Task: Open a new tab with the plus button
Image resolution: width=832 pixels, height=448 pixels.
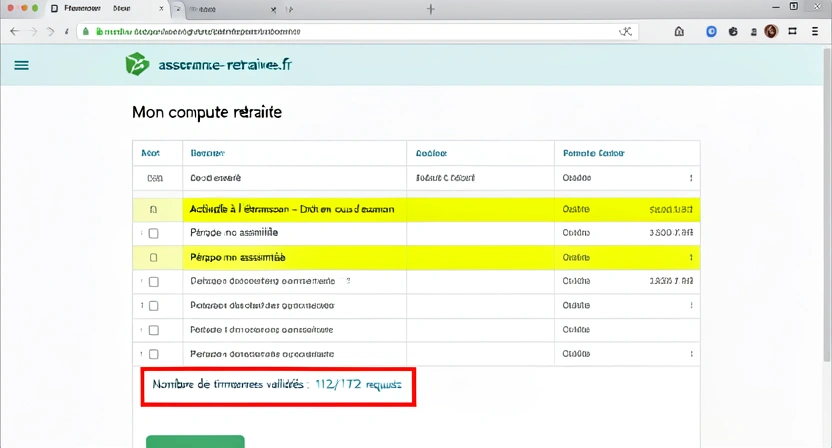Action: click(x=431, y=9)
